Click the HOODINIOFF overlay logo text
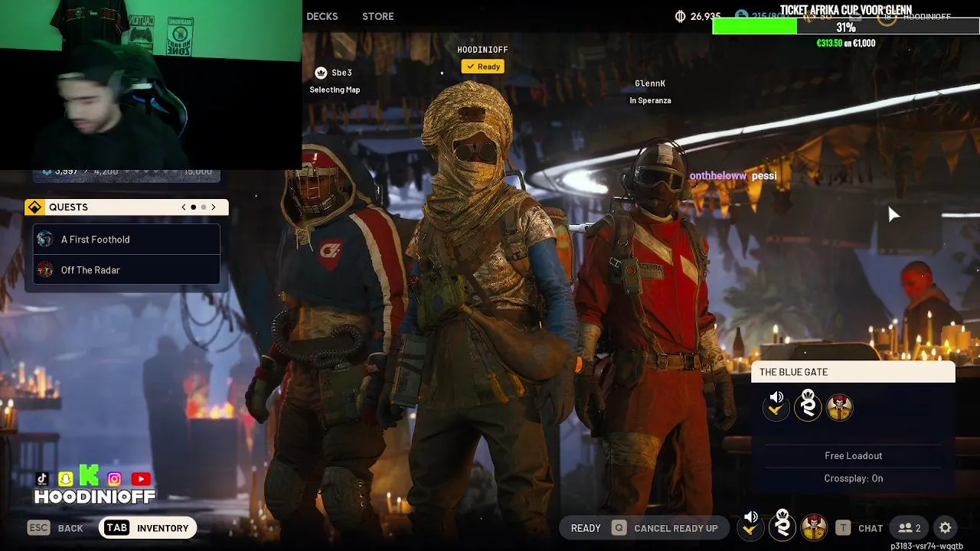 95,497
